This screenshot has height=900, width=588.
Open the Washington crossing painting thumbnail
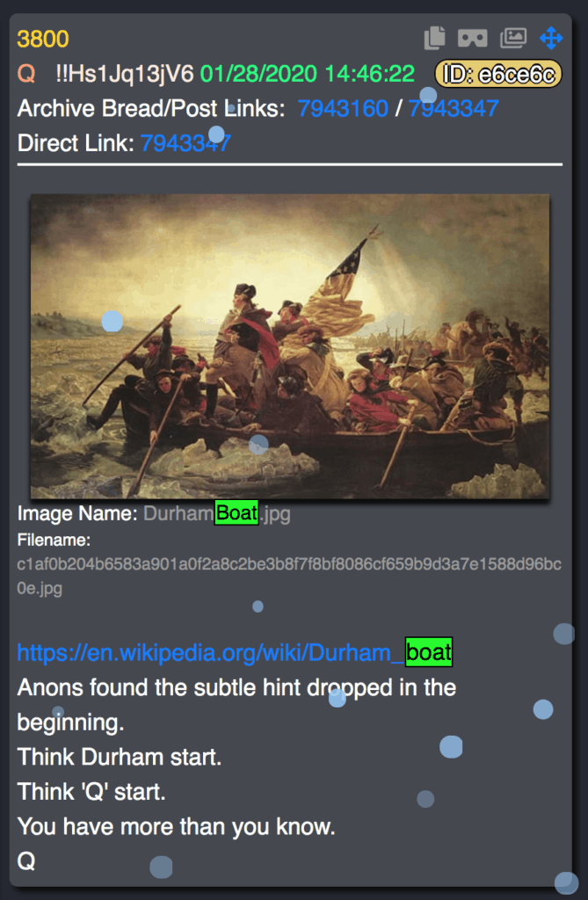pyautogui.click(x=290, y=346)
